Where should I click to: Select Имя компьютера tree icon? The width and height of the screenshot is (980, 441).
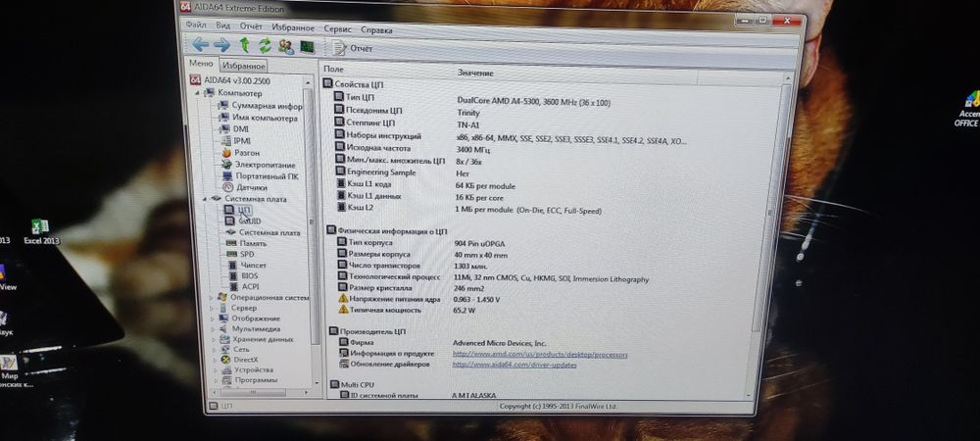[223, 117]
